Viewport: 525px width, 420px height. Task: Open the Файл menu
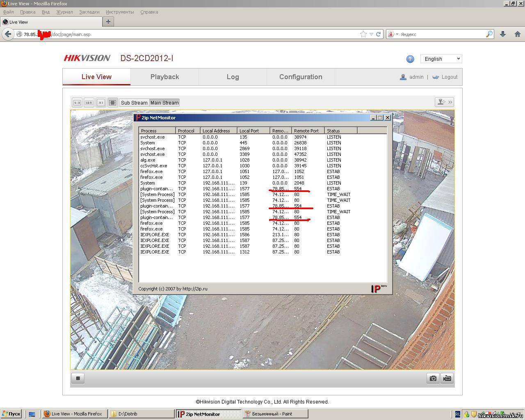(8, 12)
